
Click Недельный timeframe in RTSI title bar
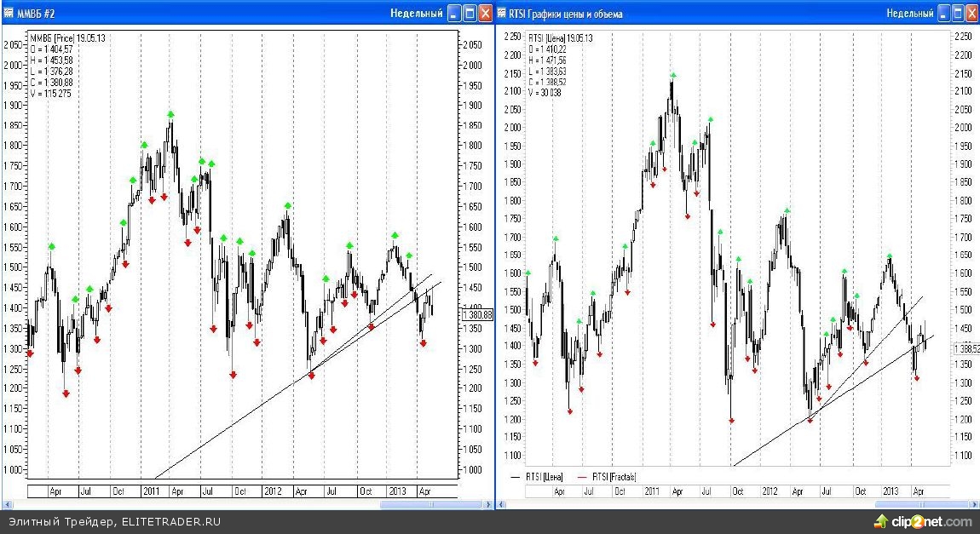click(909, 14)
